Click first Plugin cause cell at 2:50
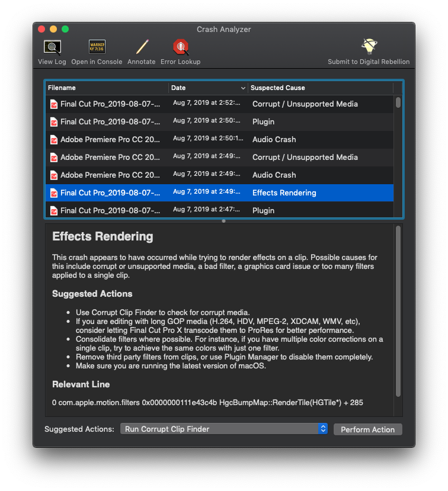The width and height of the screenshot is (448, 491). point(264,122)
